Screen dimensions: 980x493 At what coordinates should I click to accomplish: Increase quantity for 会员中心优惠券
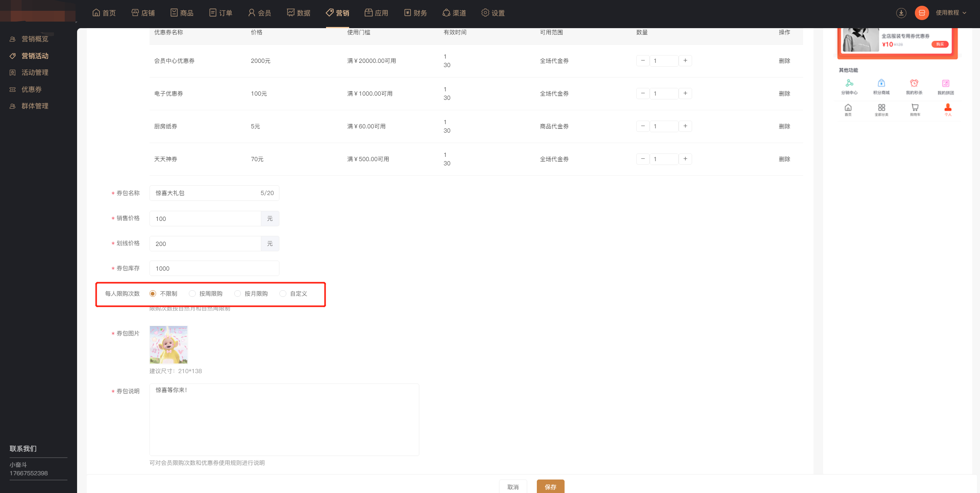click(x=685, y=61)
